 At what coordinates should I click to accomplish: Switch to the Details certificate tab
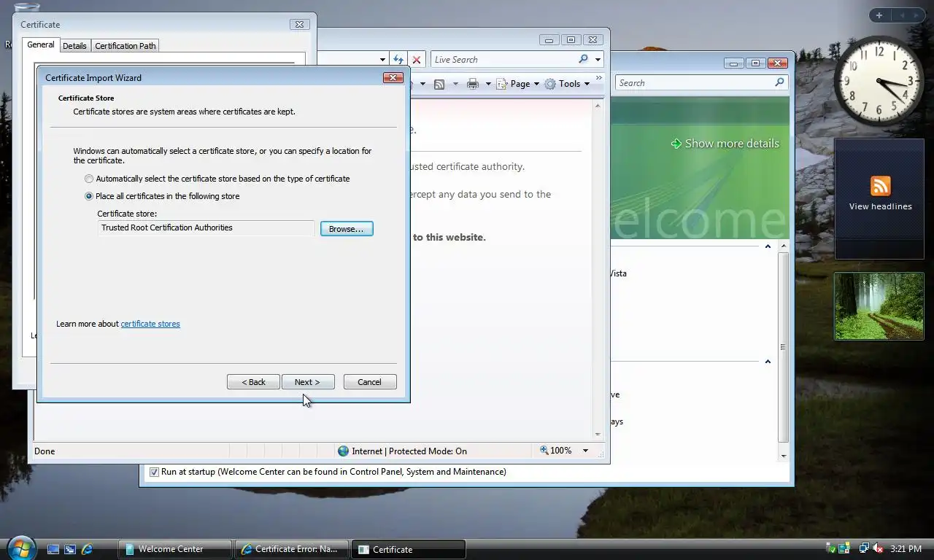pyautogui.click(x=74, y=46)
